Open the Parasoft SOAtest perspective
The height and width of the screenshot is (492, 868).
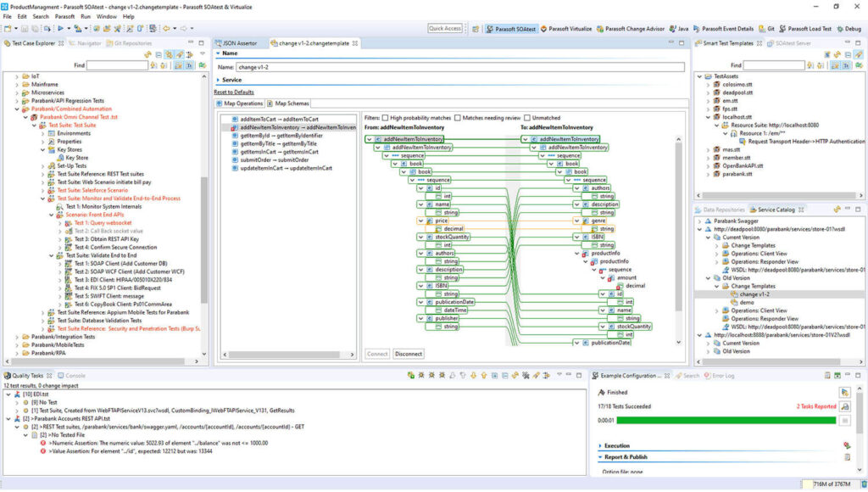510,29
